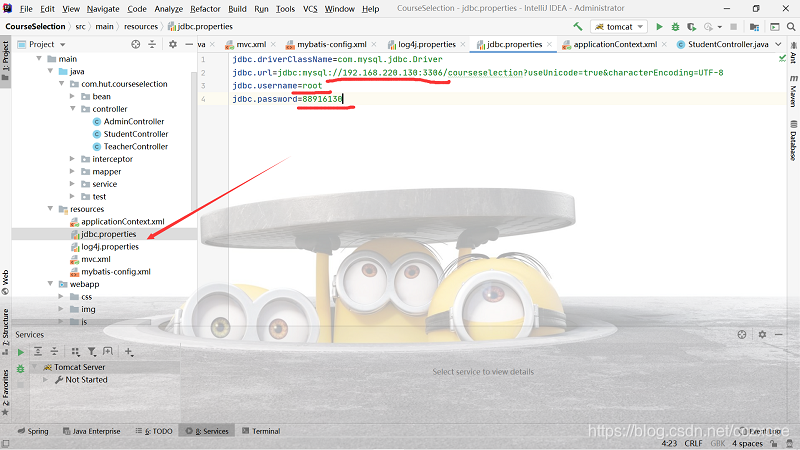The height and width of the screenshot is (450, 800).
Task: Toggle the Services tool window button
Action: pyautogui.click(x=207, y=431)
